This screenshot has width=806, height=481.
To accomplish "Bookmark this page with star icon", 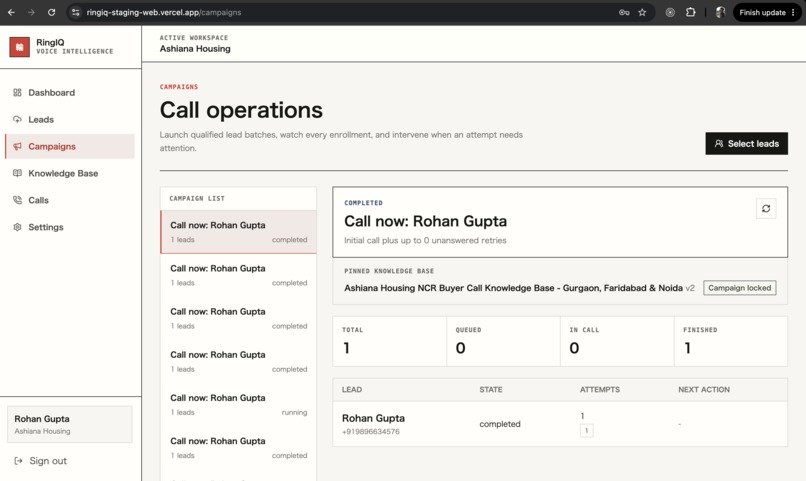I will tap(642, 12).
